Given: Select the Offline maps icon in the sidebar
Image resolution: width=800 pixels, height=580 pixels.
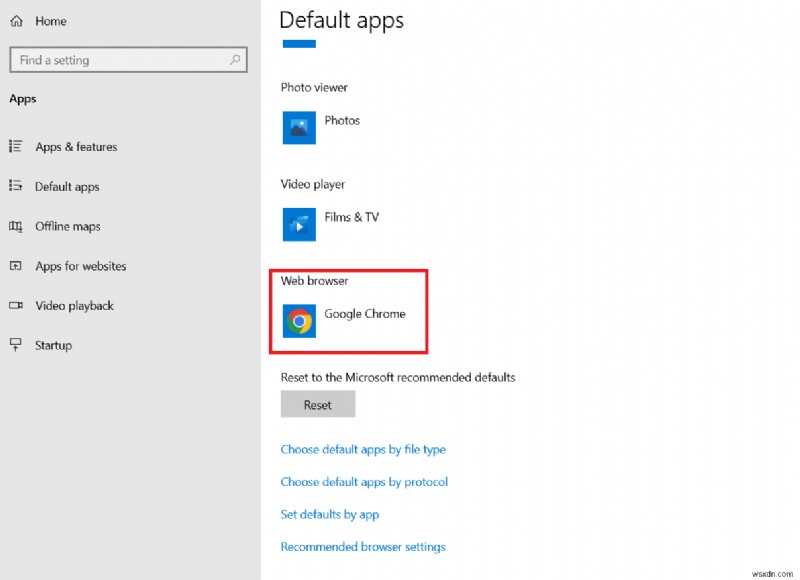Looking at the screenshot, I should pos(18,226).
